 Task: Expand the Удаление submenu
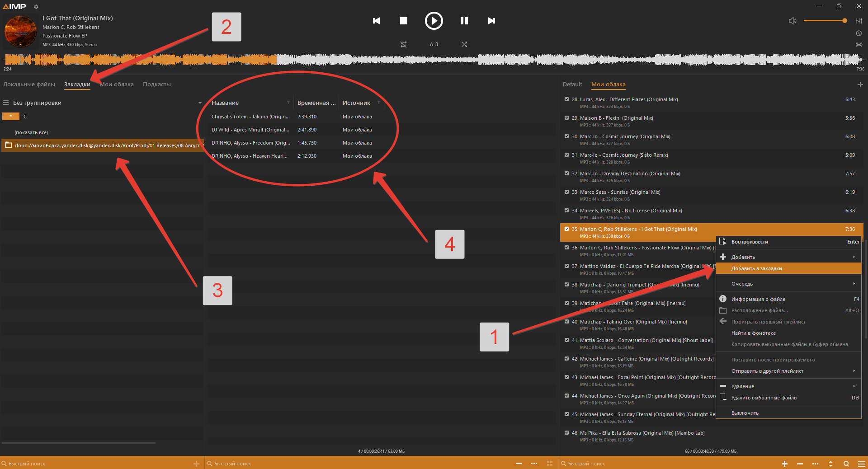788,386
